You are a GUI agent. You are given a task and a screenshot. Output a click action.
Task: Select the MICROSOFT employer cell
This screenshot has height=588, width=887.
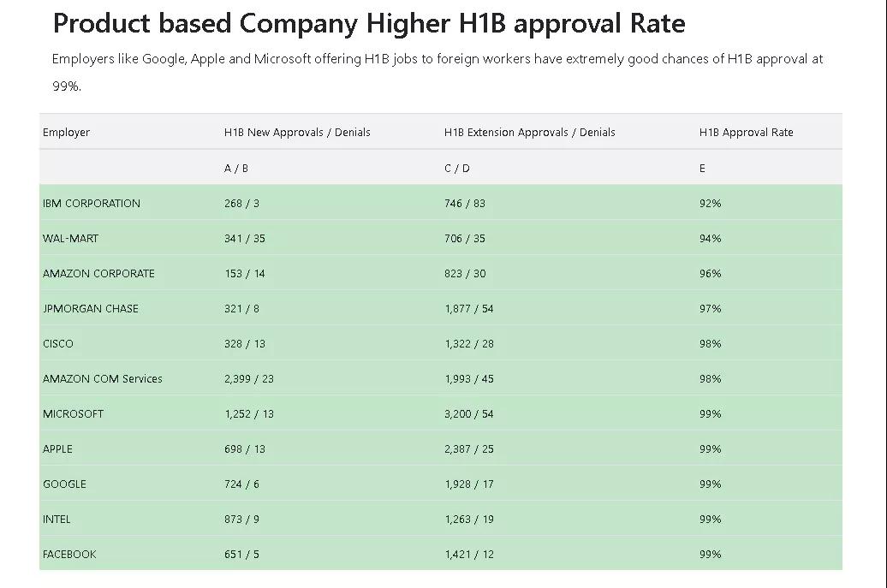pos(73,414)
